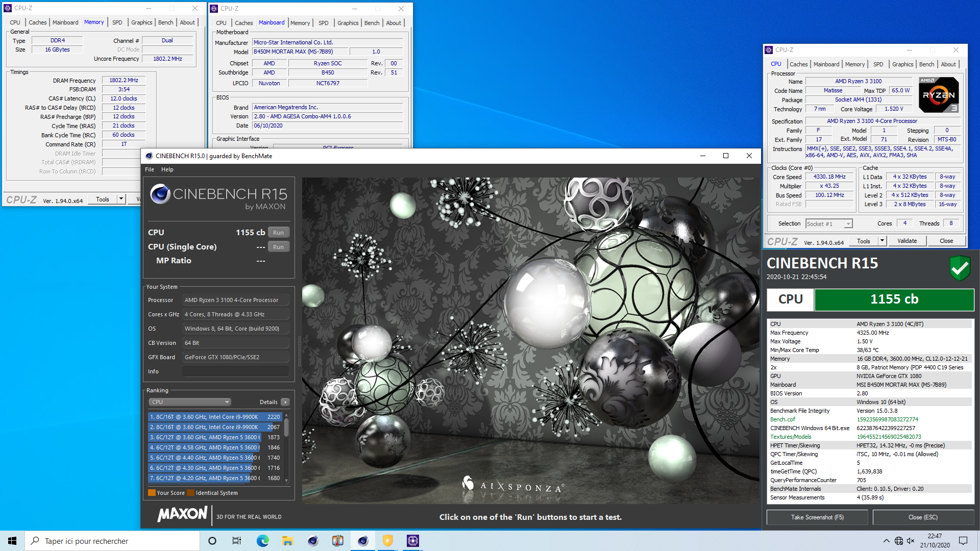Screen dimensions: 980x551
Task: Click the MAXON logo at the bottom
Action: (x=183, y=514)
